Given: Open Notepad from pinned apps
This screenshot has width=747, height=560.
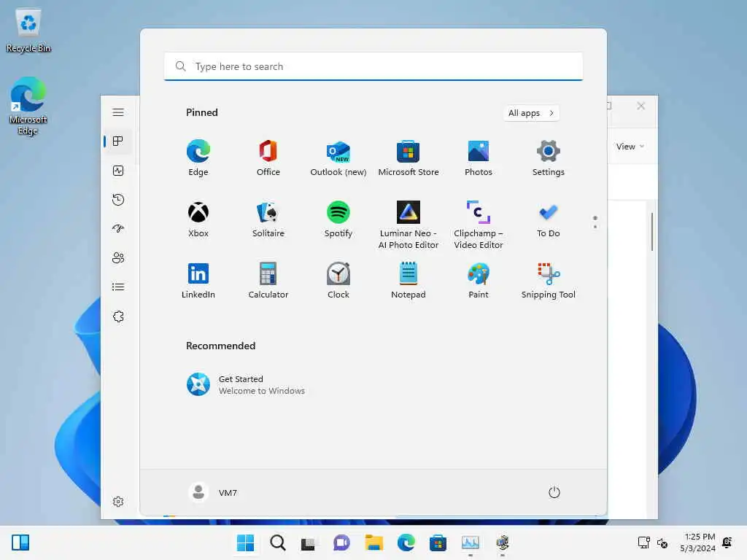Looking at the screenshot, I should tap(409, 281).
